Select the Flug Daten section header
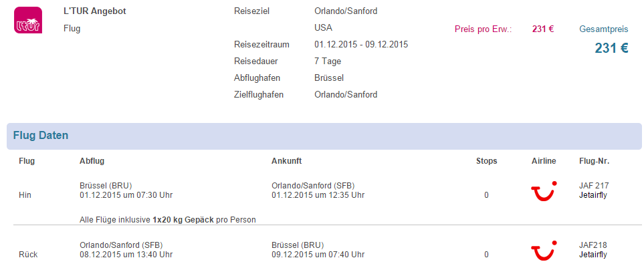644x270 pixels. (324, 136)
